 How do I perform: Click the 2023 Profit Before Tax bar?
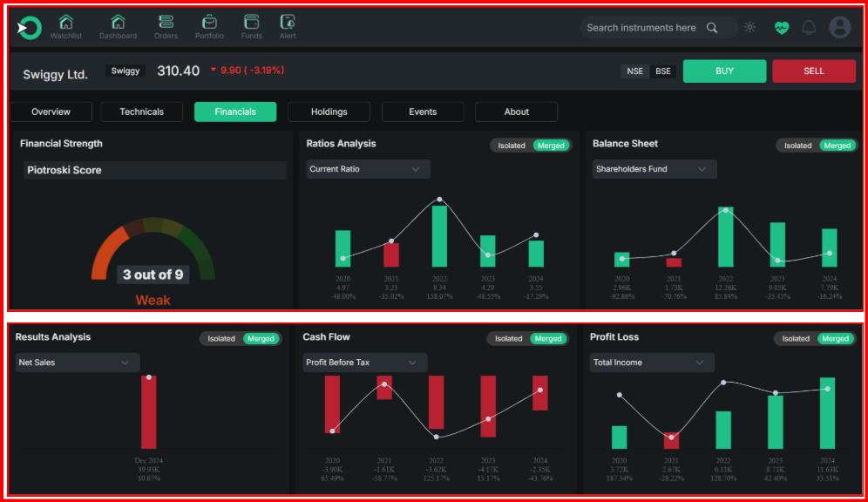click(488, 406)
